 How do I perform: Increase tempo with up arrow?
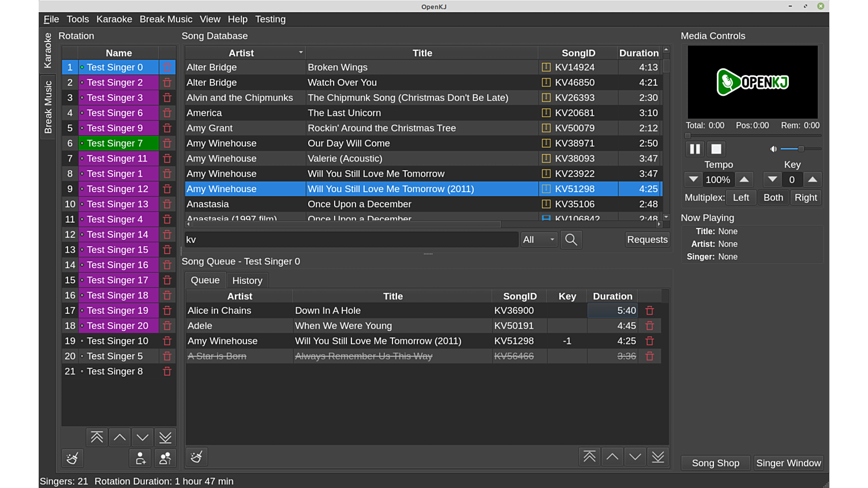click(x=744, y=179)
